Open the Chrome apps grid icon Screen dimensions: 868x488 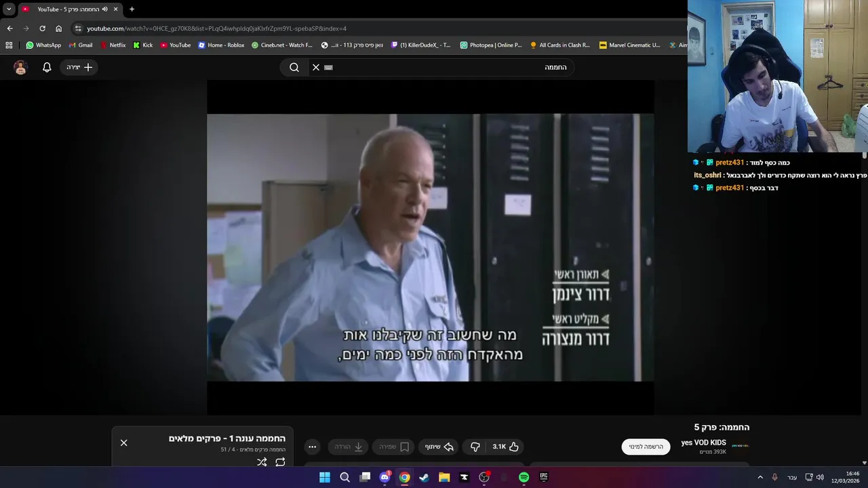pos(9,45)
